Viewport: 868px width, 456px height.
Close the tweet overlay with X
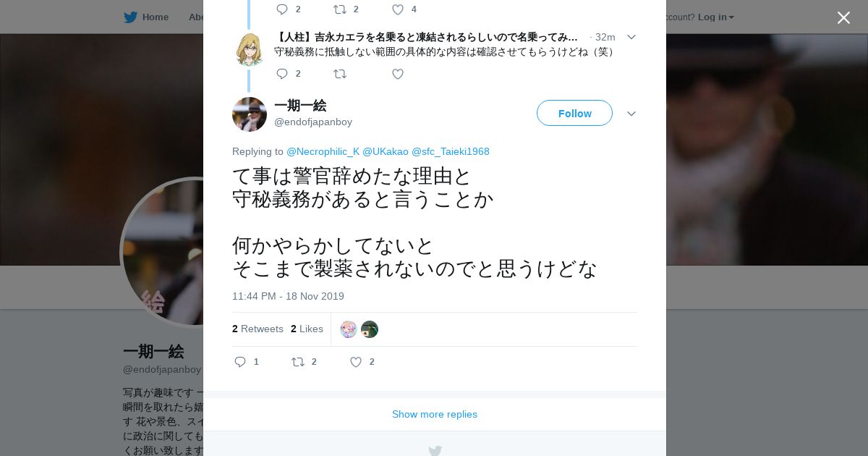pos(843,17)
